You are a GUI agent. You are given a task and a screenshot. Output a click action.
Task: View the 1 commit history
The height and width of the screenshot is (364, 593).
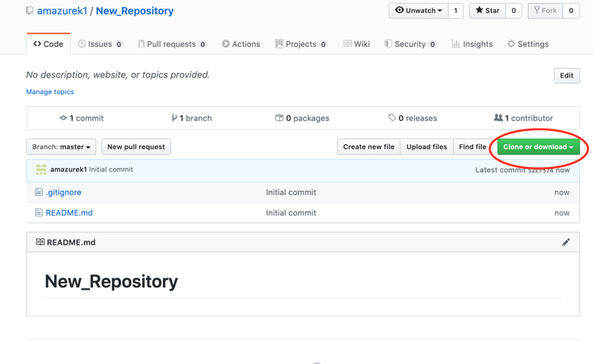[82, 119]
